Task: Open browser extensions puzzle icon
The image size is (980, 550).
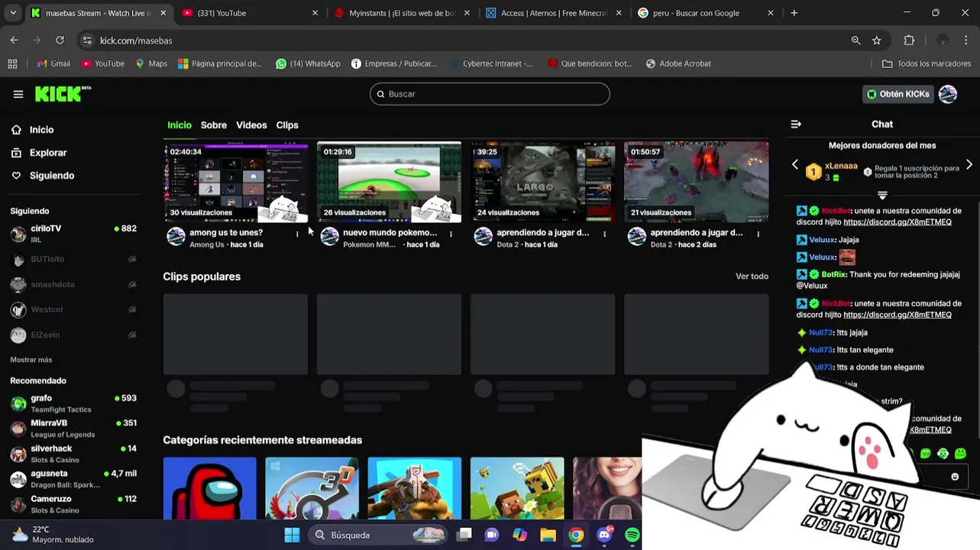Action: click(x=909, y=40)
